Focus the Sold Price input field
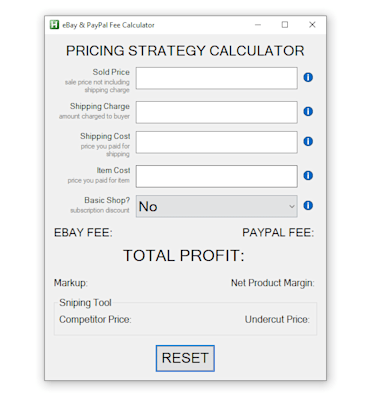This screenshot has height=412, width=380. pyautogui.click(x=217, y=78)
